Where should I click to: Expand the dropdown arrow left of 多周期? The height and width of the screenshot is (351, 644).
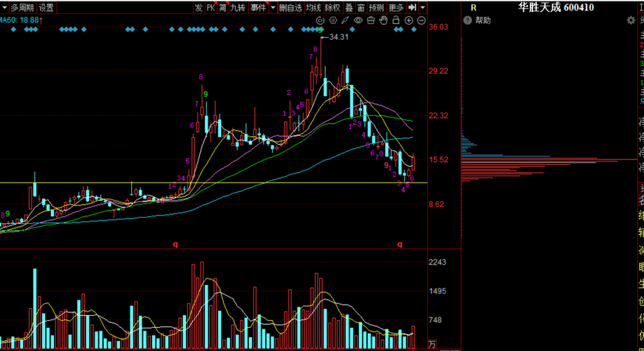click(4, 8)
